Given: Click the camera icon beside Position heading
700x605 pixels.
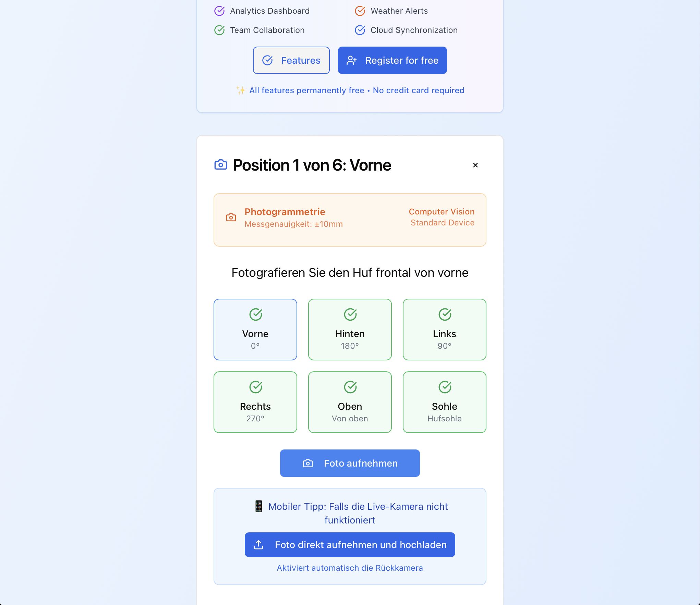Looking at the screenshot, I should pyautogui.click(x=221, y=165).
